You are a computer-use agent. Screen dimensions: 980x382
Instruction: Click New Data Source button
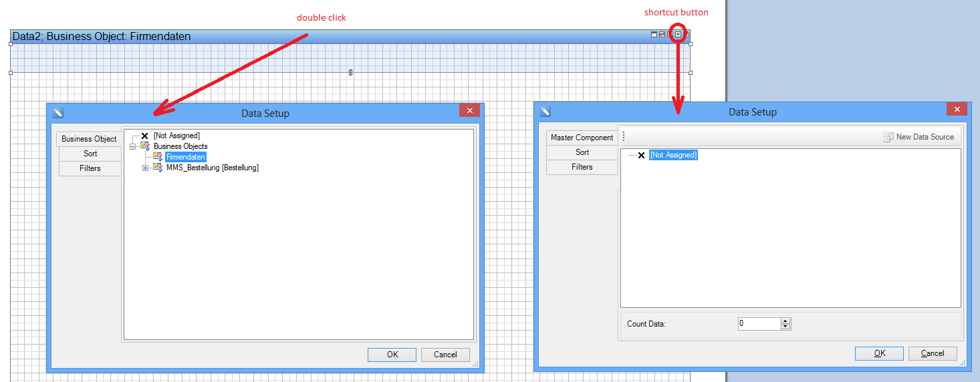click(x=919, y=137)
